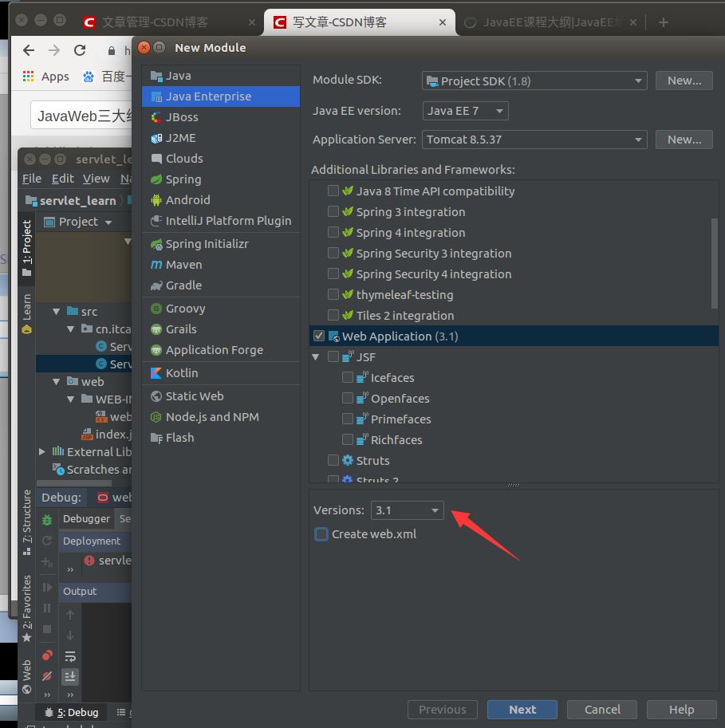This screenshot has width=725, height=728.
Task: Select Application Forge module type
Action: (221, 349)
